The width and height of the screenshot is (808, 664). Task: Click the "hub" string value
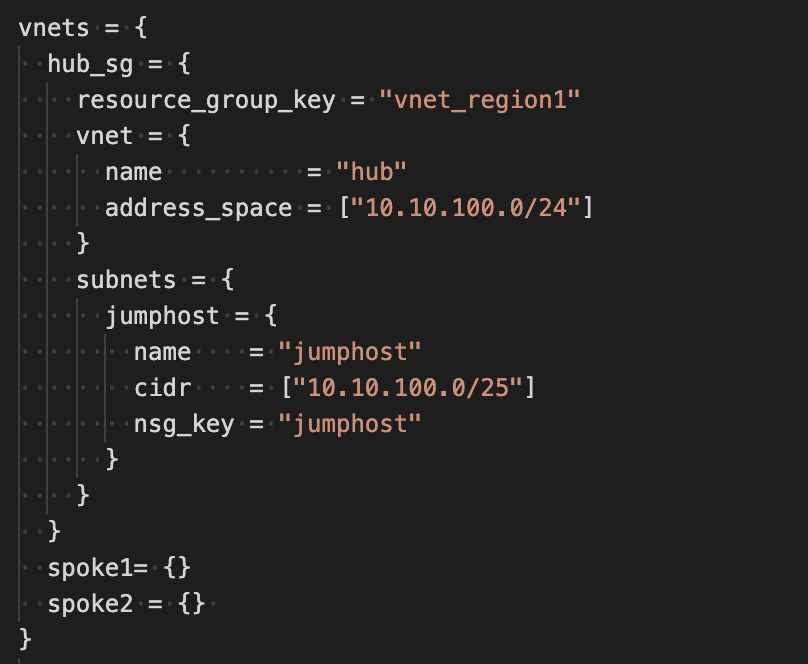coord(372,172)
